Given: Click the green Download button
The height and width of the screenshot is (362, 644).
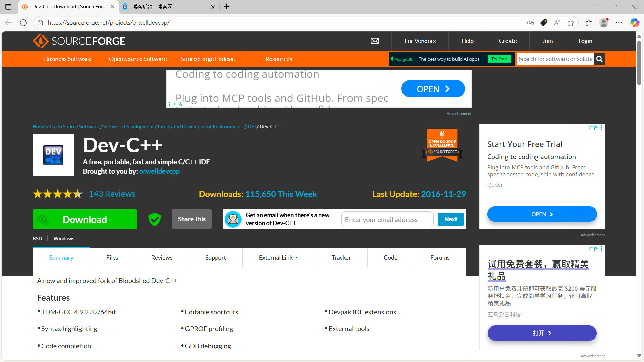Looking at the screenshot, I should 85,219.
